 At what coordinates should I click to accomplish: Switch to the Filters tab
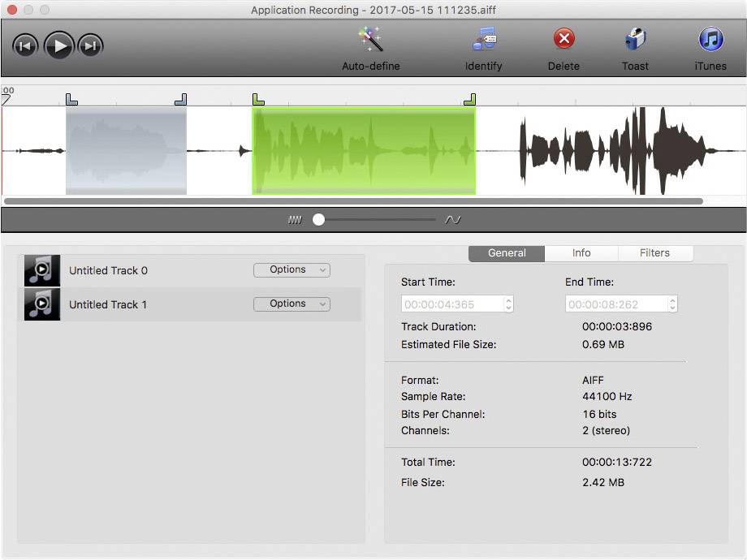655,253
